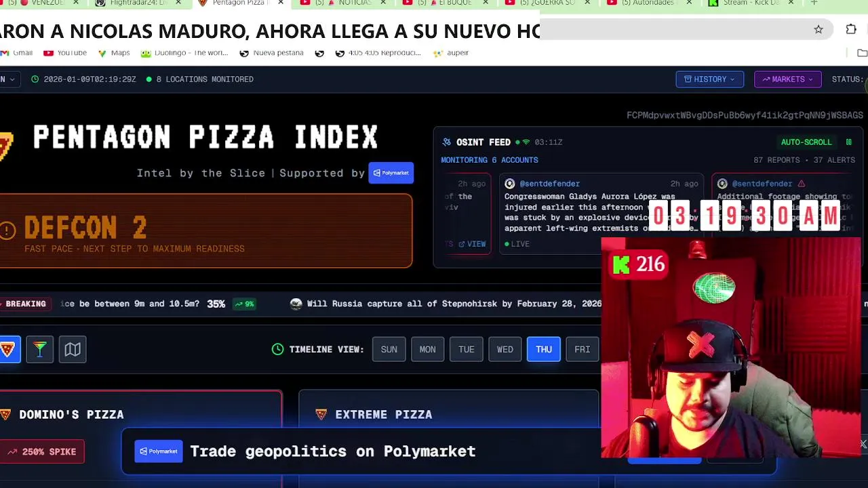Select SUN in timeline view

(x=389, y=349)
